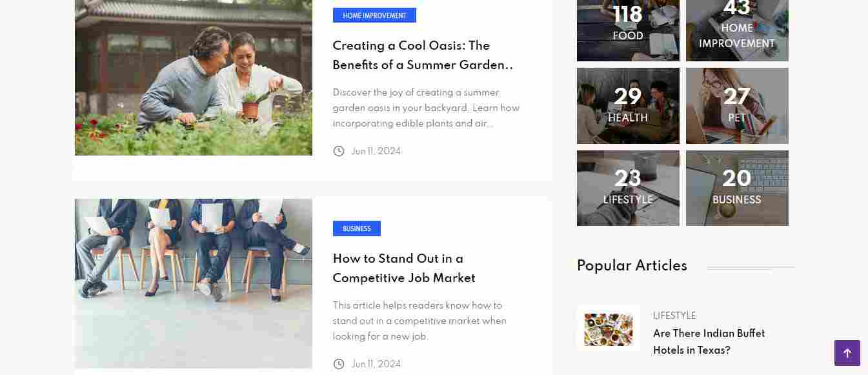Click the summer garden couple thumbnail
The height and width of the screenshot is (375, 868).
194,77
